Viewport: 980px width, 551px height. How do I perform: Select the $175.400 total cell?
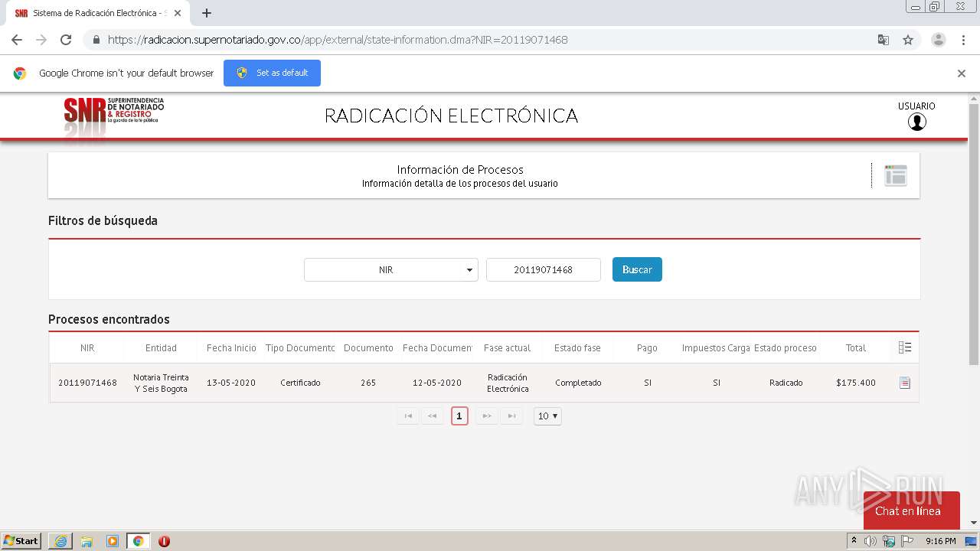coord(856,383)
